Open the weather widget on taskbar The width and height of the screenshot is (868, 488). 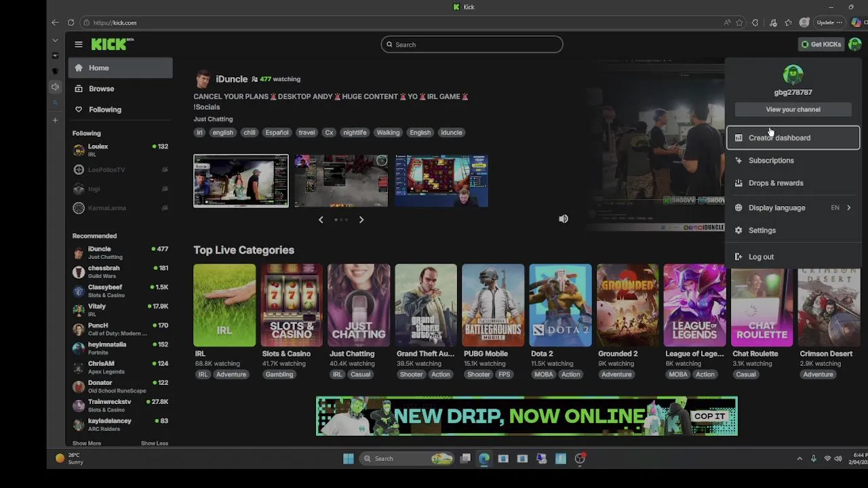(70, 459)
